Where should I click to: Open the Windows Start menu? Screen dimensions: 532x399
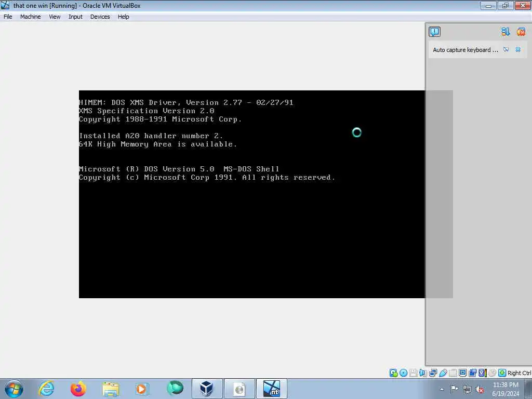[14, 389]
